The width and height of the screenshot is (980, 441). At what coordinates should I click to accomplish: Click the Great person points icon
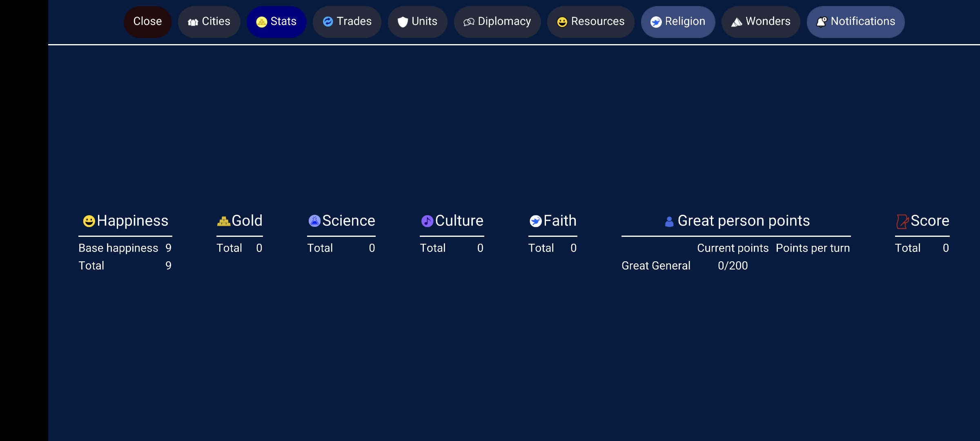(669, 221)
